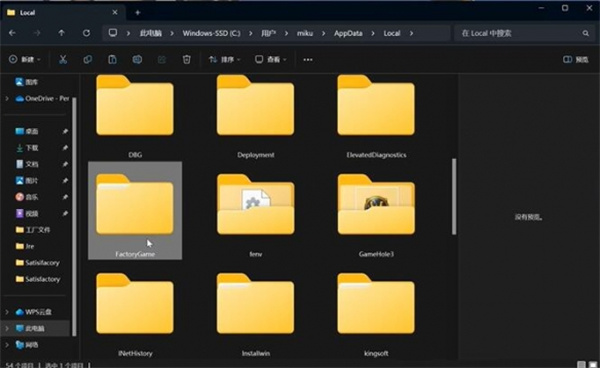Select the INetHistory folder
This screenshot has width=600, height=368.
135,315
